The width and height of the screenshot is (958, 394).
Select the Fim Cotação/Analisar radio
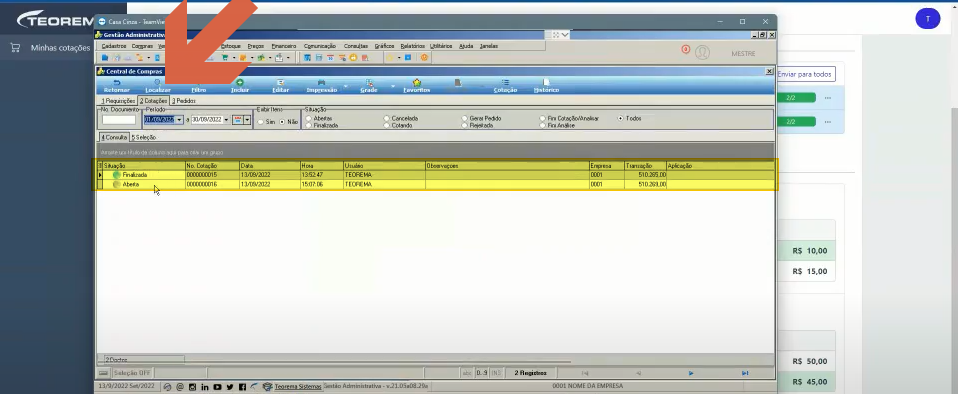(543, 119)
